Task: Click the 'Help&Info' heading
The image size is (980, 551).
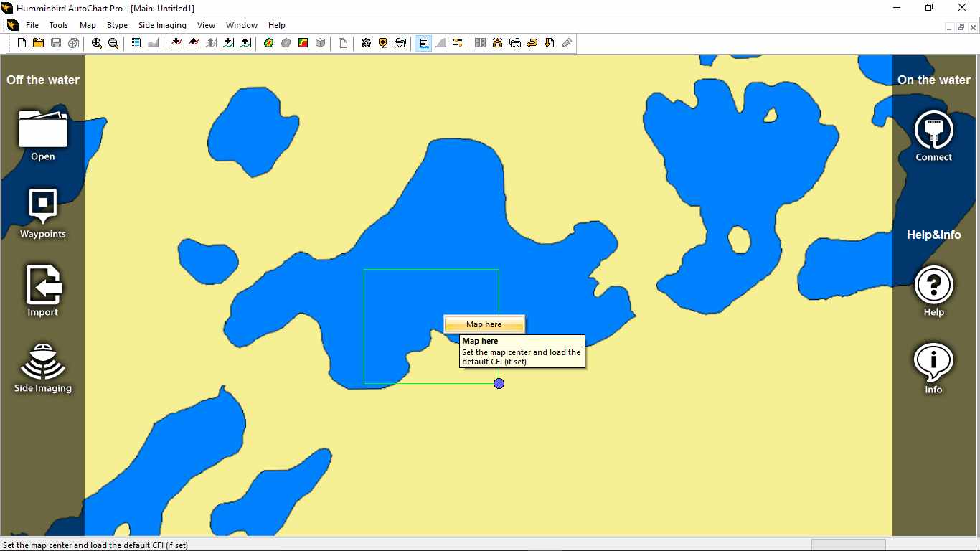Action: coord(934,235)
